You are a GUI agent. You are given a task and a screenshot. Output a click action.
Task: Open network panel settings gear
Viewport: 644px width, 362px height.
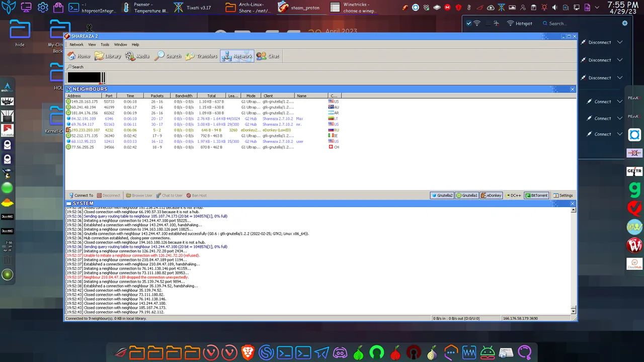[625, 24]
